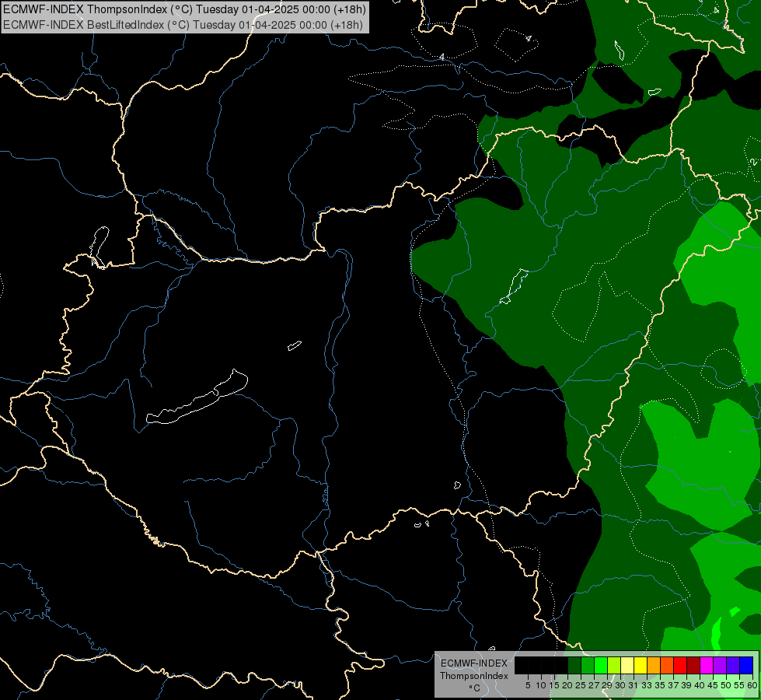The width and height of the screenshot is (761, 700).
Task: Click the °C unit in the legend
Action: 475,688
